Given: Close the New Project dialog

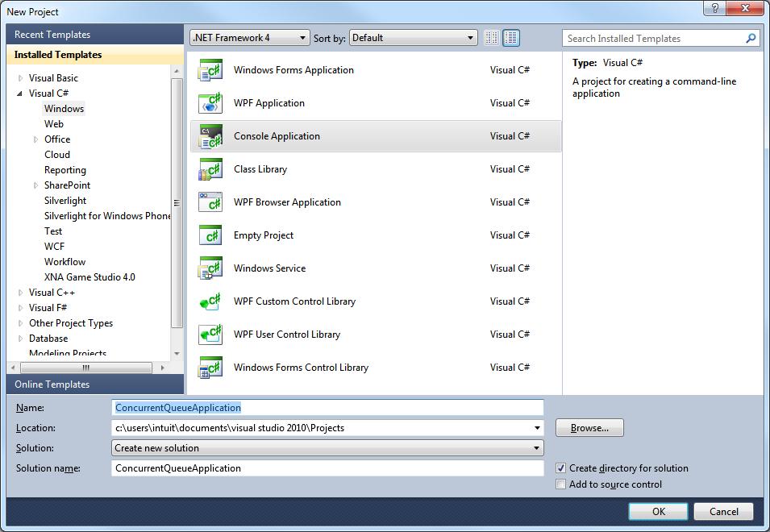Looking at the screenshot, I should coord(745,8).
